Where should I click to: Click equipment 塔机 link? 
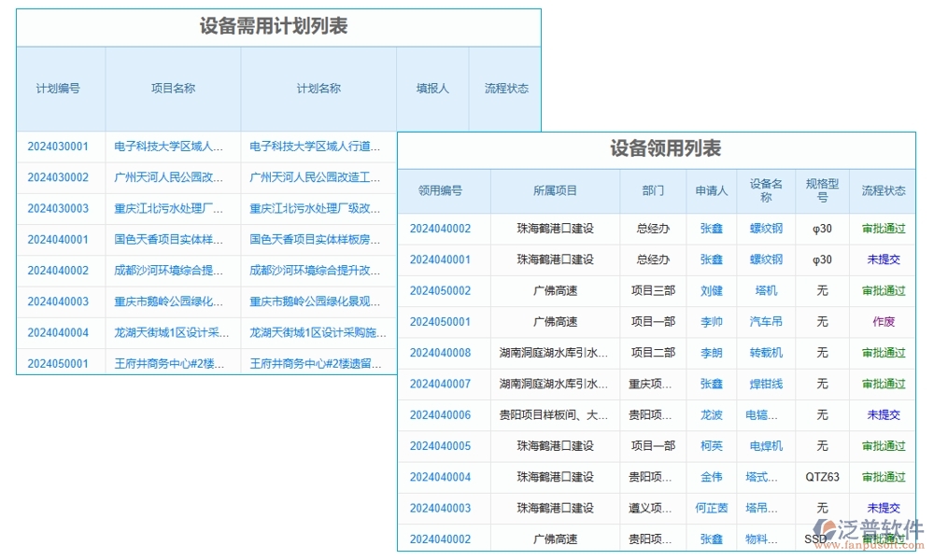[765, 291]
